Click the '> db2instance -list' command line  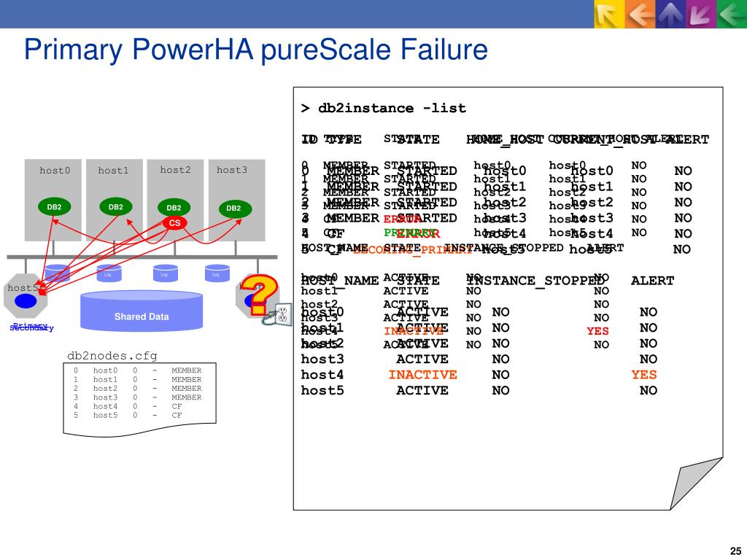384,108
